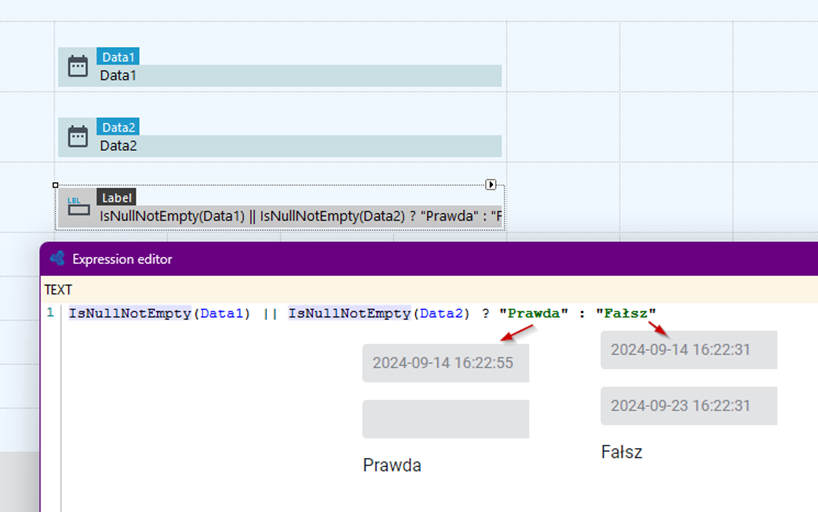Screen dimensions: 818x512
Task: Click the Expression editor logo icon
Action: click(57, 258)
